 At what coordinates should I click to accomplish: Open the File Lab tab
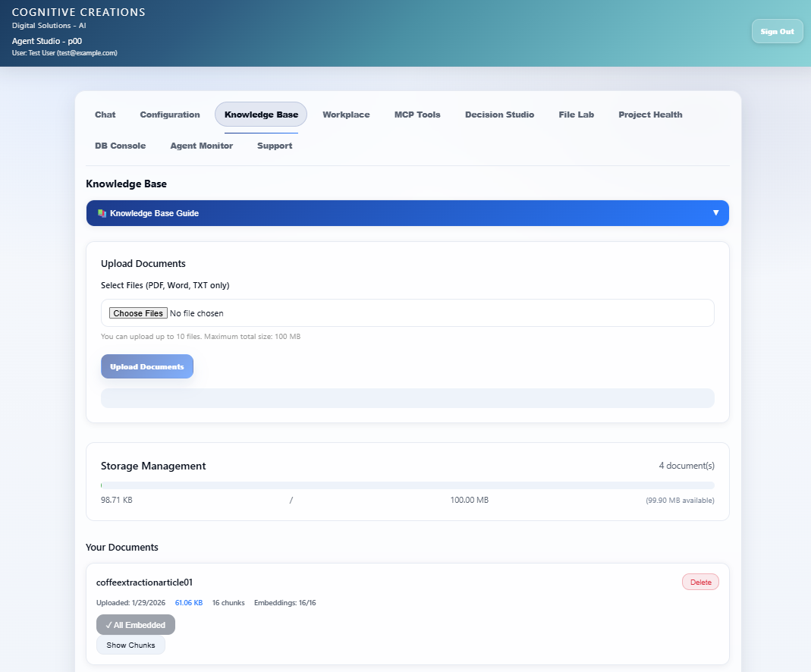tap(576, 115)
